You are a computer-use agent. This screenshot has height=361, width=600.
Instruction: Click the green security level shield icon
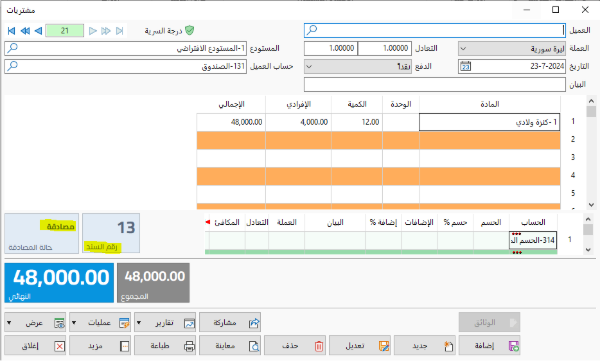(x=189, y=31)
